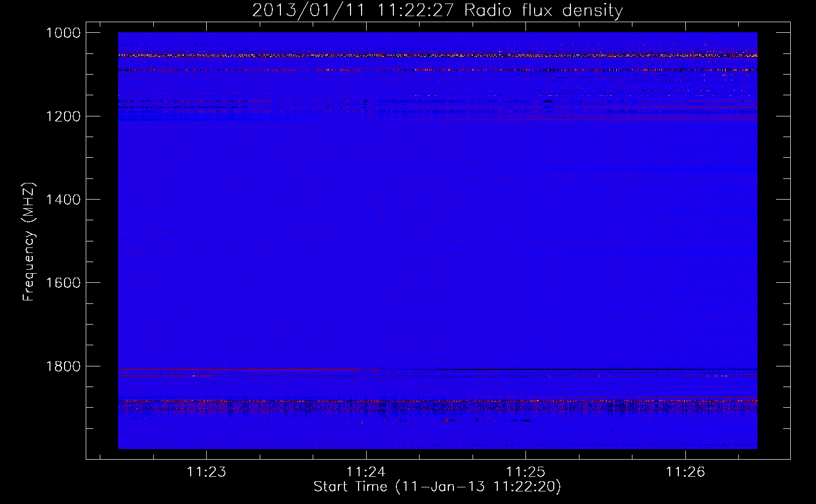The width and height of the screenshot is (816, 504).
Task: Click the 11:25 time tick label
Action: tap(526, 472)
